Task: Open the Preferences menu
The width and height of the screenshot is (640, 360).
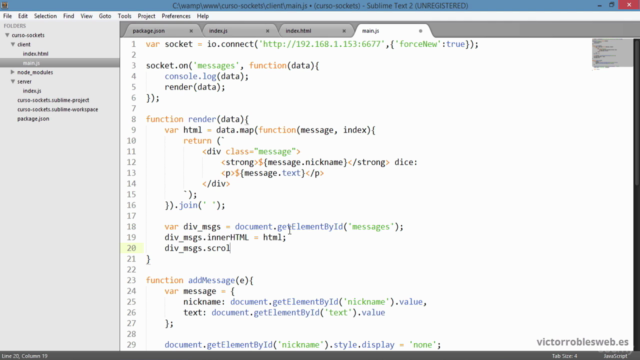Action: point(176,16)
